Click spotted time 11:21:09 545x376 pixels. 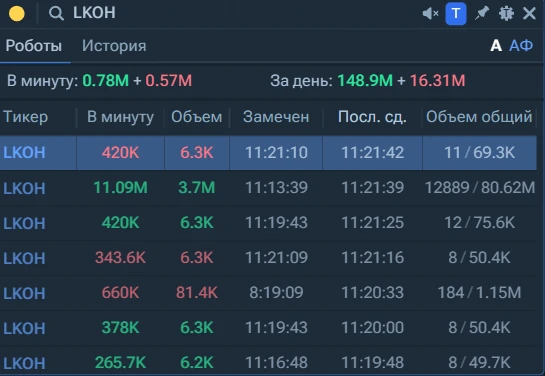(276, 258)
